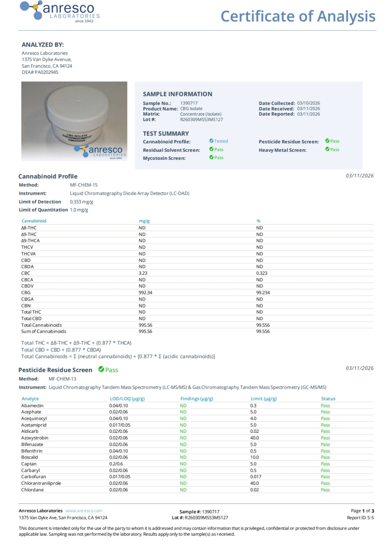The image size is (392, 548).
Task: Click the Findings (µg/g) column header
Action: (x=197, y=399)
